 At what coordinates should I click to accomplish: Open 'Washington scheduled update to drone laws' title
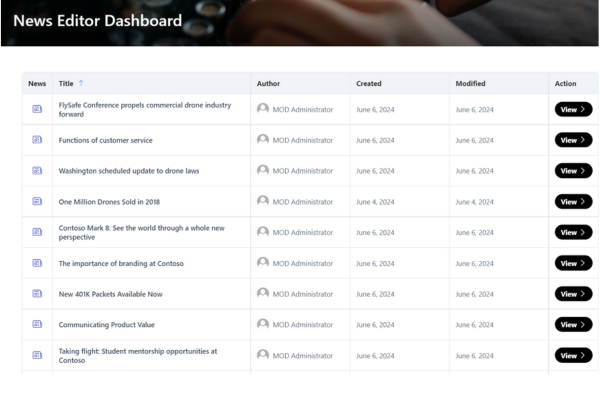click(x=129, y=171)
